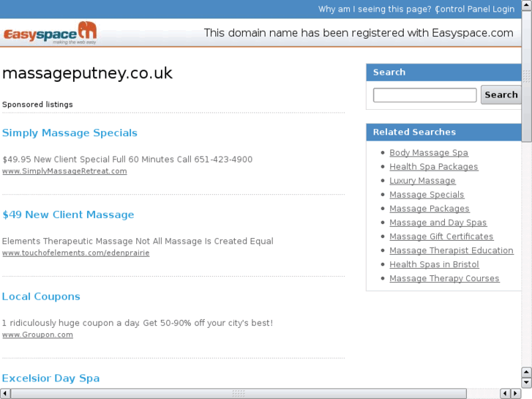This screenshot has width=532, height=399.
Task: Click the vertical scrollbar thumb
Action: (x=527, y=76)
